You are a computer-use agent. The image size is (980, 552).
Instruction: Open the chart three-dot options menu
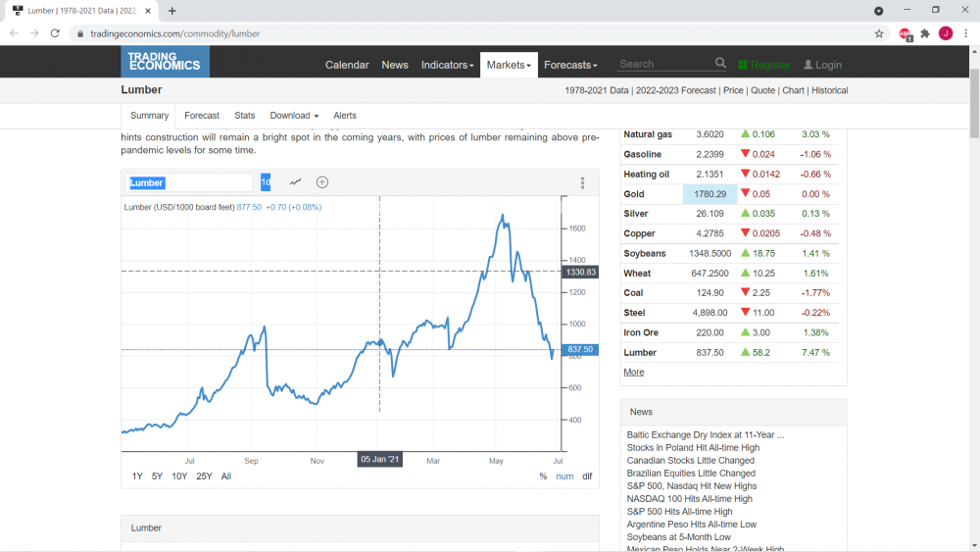[x=582, y=182]
